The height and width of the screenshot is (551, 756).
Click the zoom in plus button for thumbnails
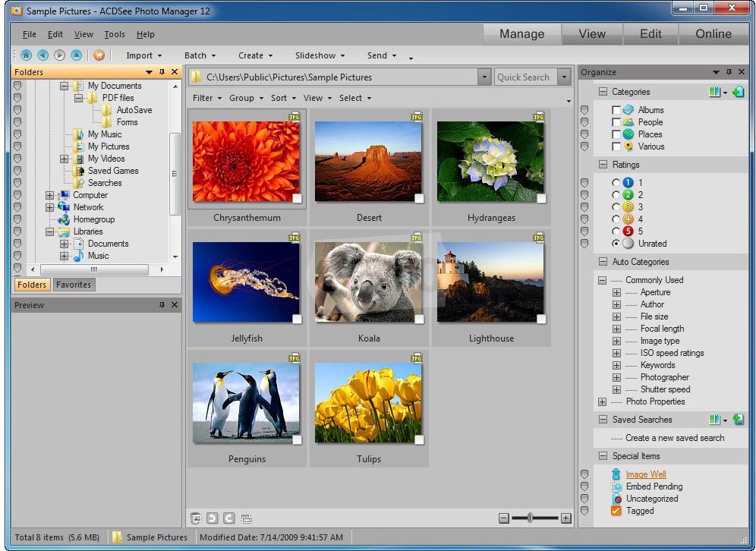(565, 518)
